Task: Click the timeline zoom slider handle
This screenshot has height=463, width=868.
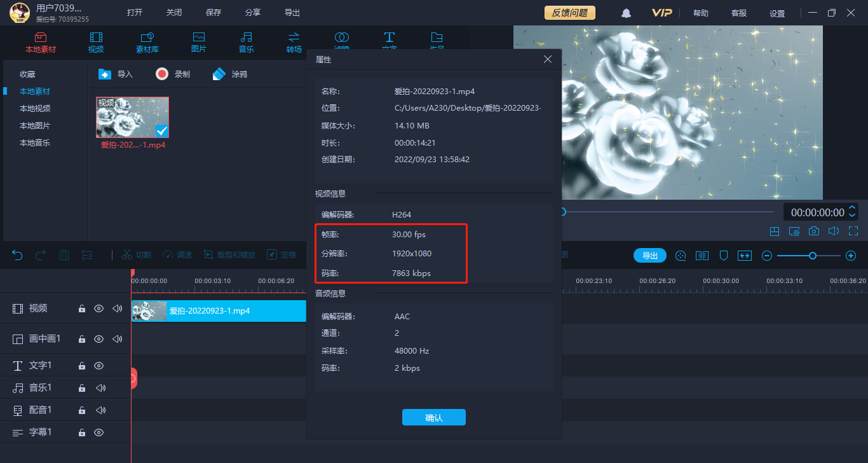Action: [x=813, y=256]
